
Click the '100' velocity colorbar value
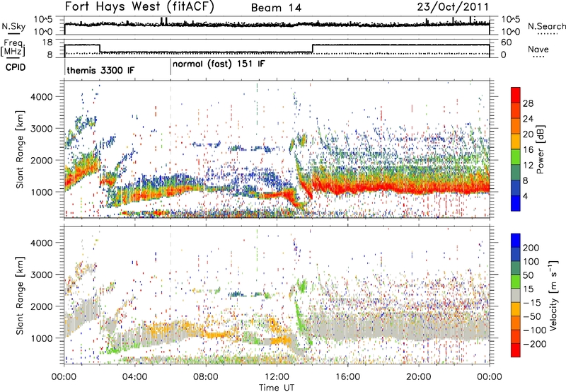coord(531,262)
